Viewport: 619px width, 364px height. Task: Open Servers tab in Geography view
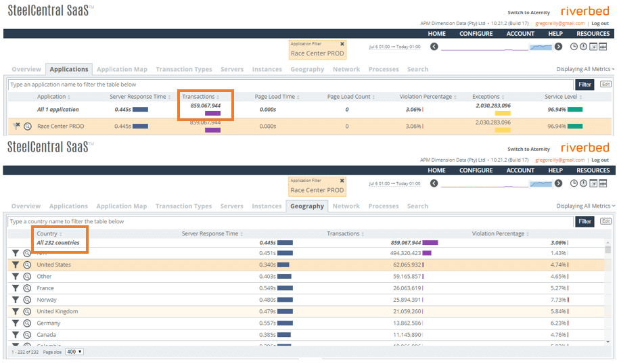tap(232, 206)
